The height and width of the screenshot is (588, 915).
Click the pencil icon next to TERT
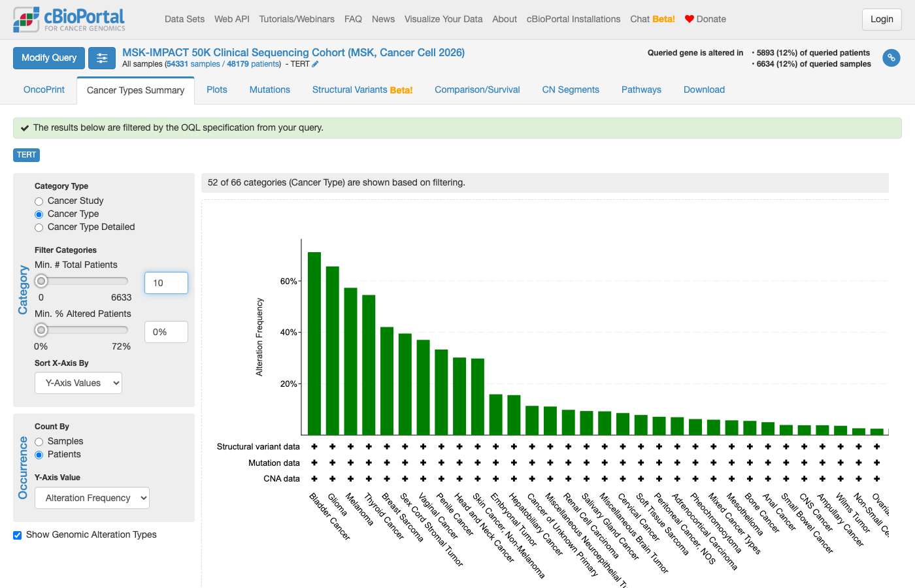[315, 64]
